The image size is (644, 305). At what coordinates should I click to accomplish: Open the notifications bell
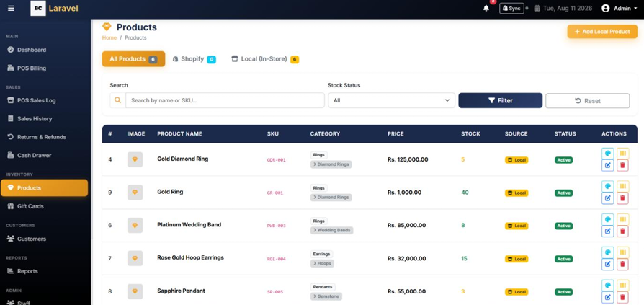click(486, 8)
